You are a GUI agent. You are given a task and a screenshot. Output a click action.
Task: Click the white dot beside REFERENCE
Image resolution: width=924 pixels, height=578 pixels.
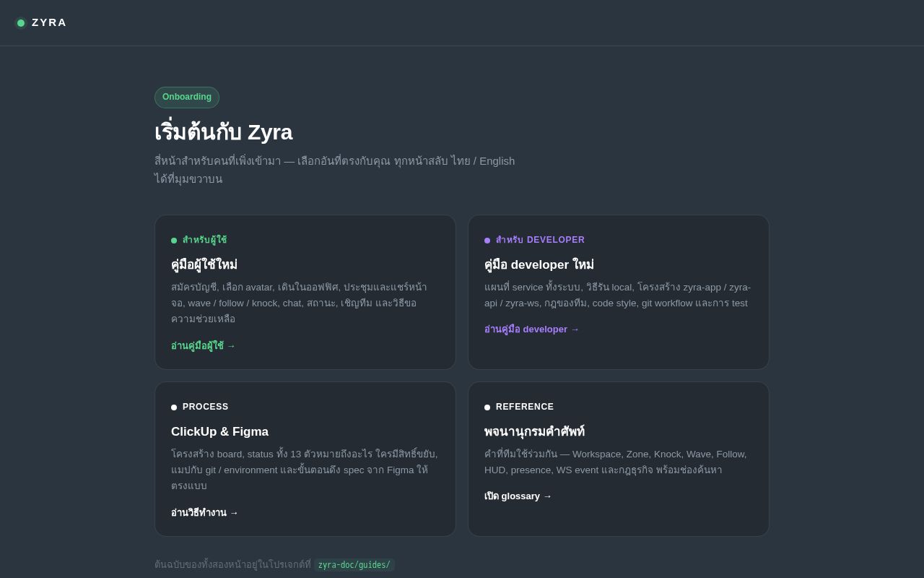point(487,407)
